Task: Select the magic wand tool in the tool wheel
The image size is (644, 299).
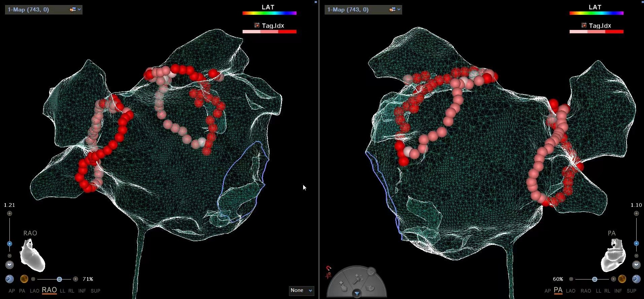Action: (x=357, y=279)
